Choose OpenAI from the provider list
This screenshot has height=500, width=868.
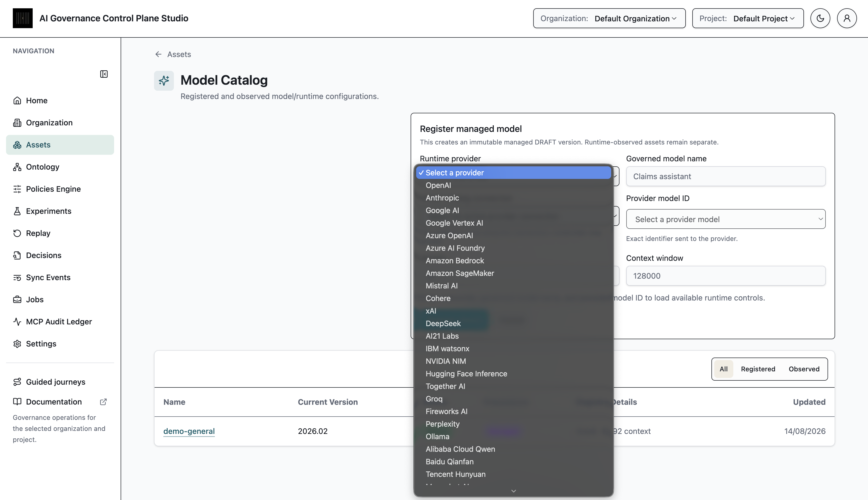[x=513, y=185]
